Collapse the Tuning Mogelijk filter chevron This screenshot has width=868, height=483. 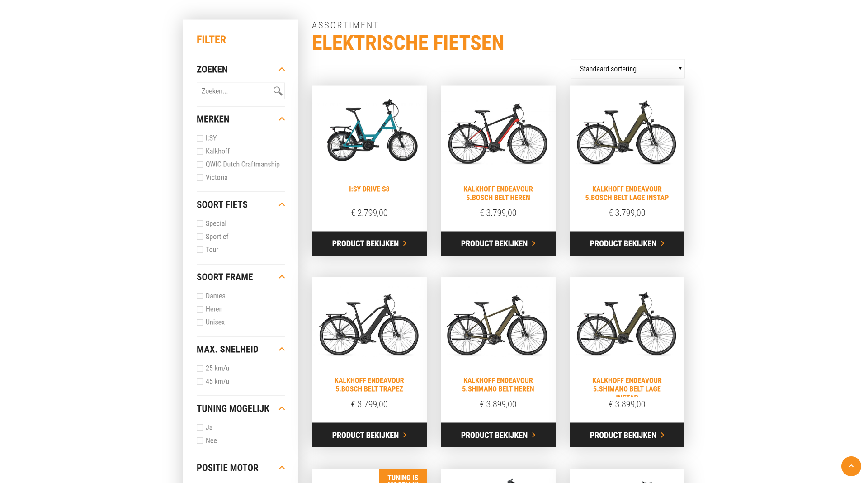[x=282, y=408]
